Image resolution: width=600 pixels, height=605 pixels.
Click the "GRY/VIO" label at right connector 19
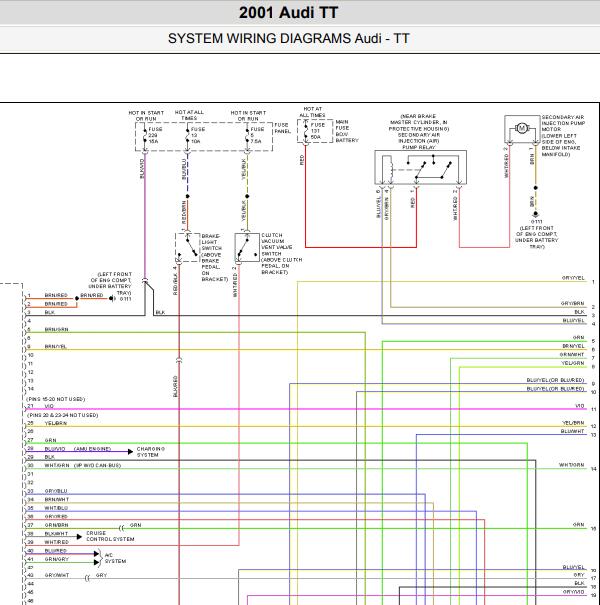[574, 592]
